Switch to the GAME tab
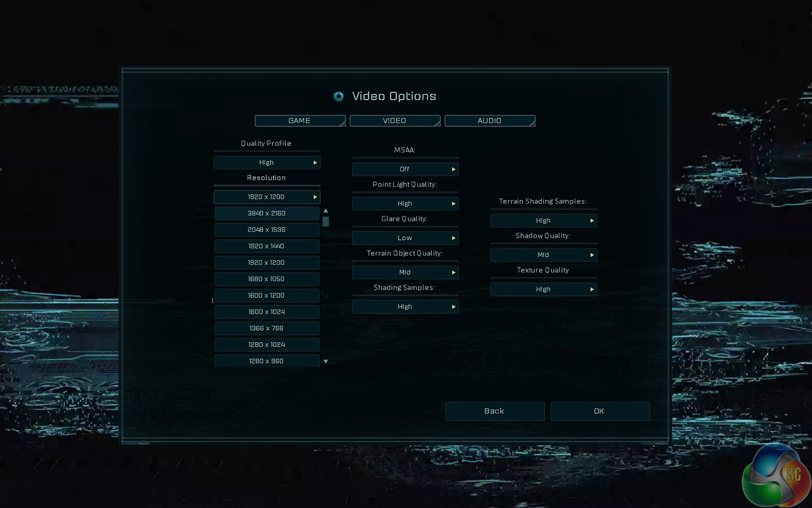Image resolution: width=812 pixels, height=508 pixels. pos(300,121)
